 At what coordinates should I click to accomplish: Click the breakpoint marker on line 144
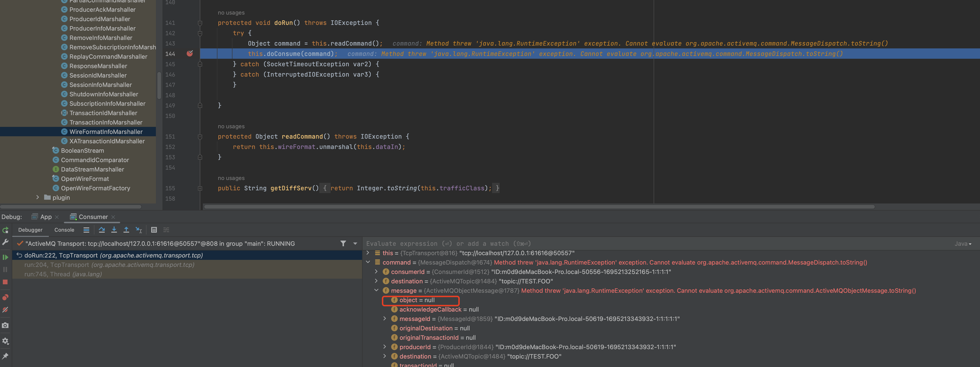coord(190,54)
